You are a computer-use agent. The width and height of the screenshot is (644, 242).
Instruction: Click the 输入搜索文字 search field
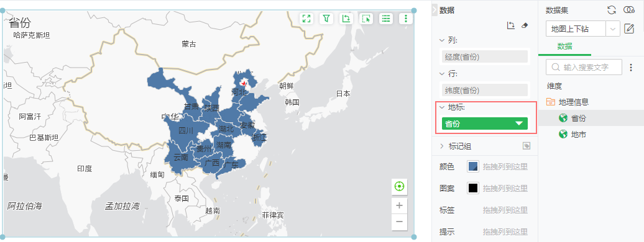point(584,67)
